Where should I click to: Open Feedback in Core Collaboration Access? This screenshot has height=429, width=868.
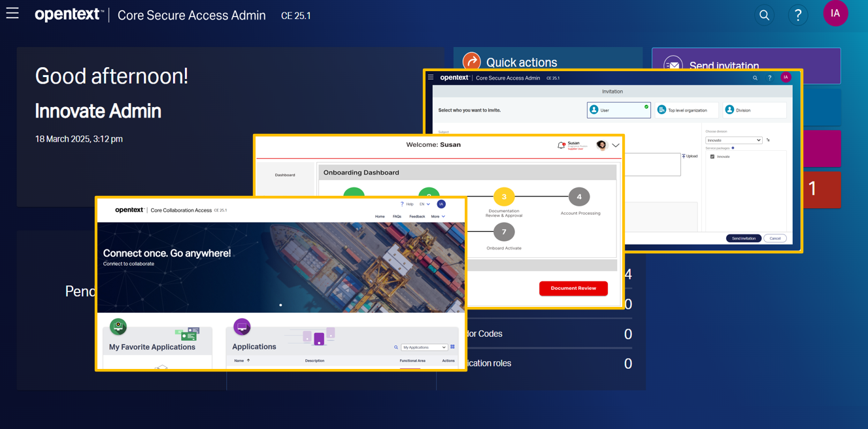[x=417, y=217]
